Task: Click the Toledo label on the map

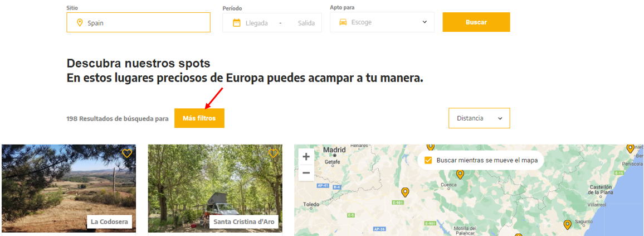Action: 312,204
